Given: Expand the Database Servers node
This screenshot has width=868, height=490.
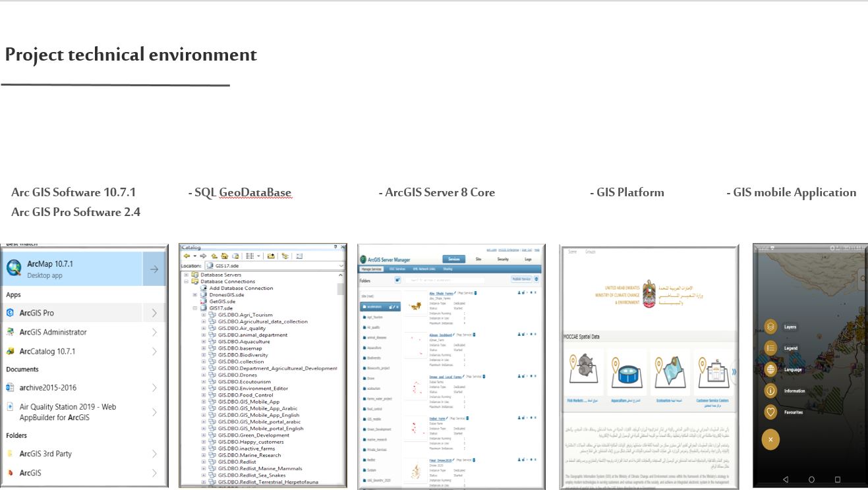Looking at the screenshot, I should (x=186, y=275).
